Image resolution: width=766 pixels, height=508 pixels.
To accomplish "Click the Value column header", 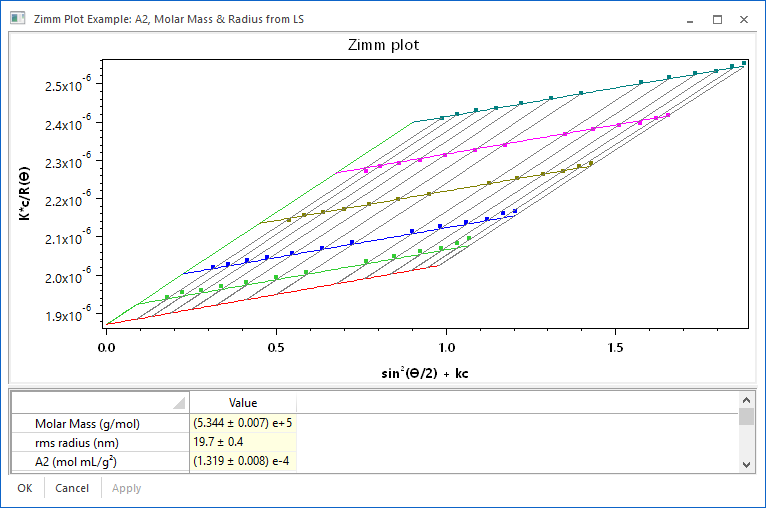I will (x=242, y=402).
